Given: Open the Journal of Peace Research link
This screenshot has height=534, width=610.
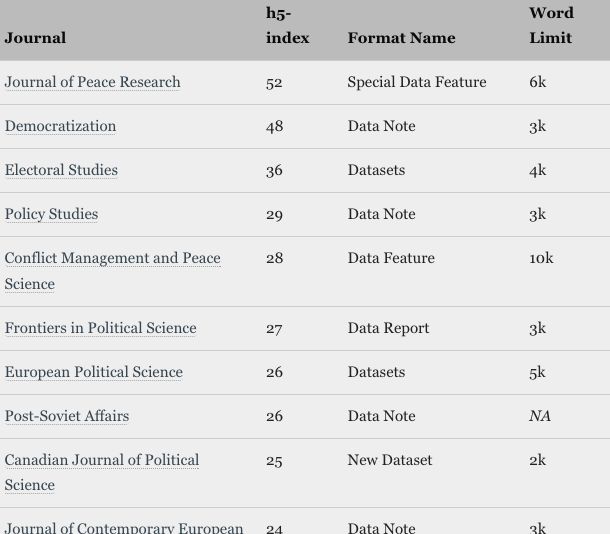Looking at the screenshot, I should [92, 82].
